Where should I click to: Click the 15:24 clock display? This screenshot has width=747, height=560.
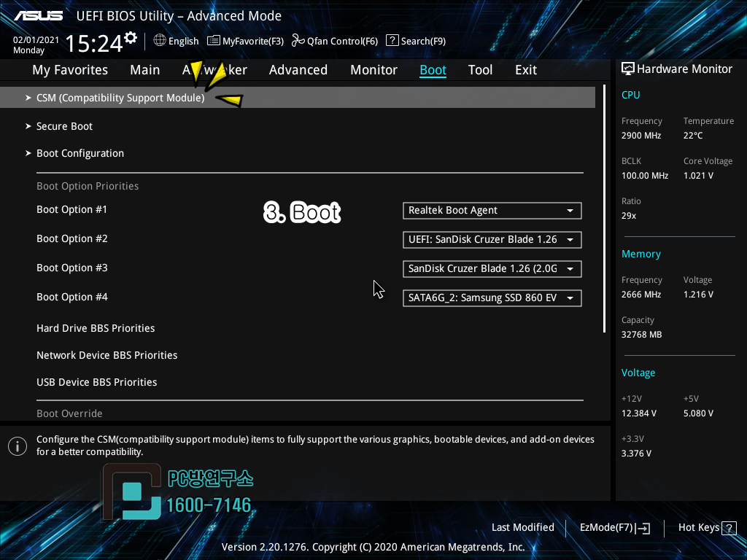coord(94,43)
